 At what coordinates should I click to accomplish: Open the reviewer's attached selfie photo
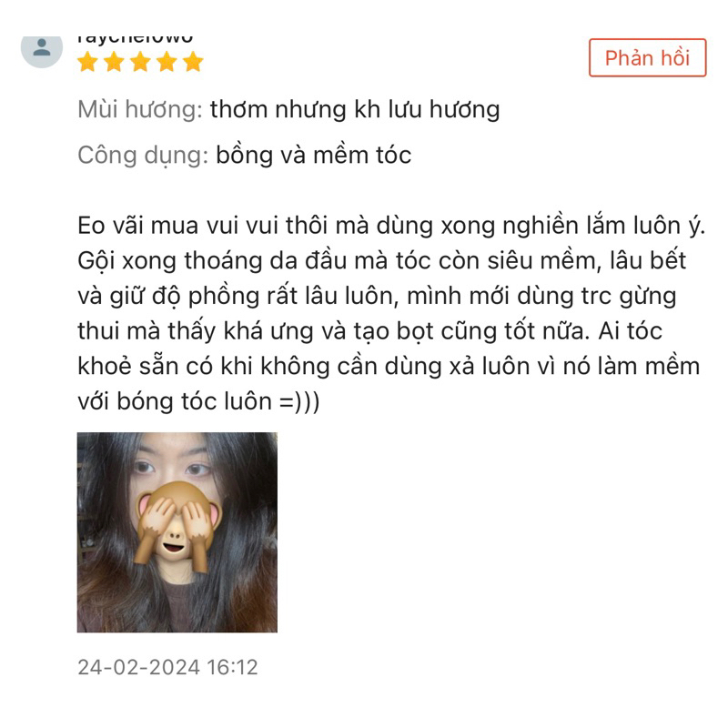177,532
